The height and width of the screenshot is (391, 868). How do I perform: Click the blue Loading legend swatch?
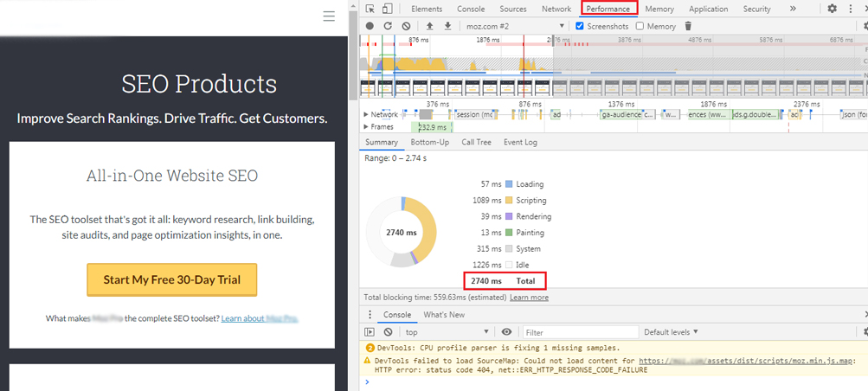point(510,184)
